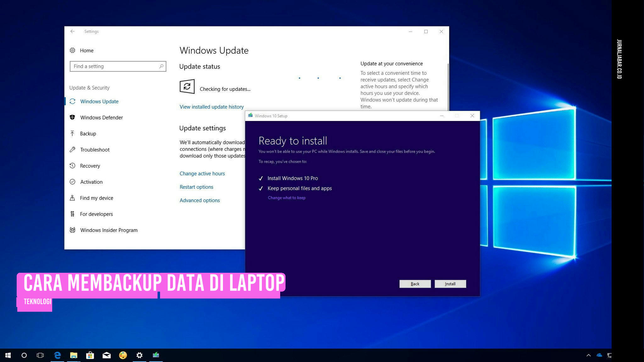Select the Recovery history icon

point(72,166)
